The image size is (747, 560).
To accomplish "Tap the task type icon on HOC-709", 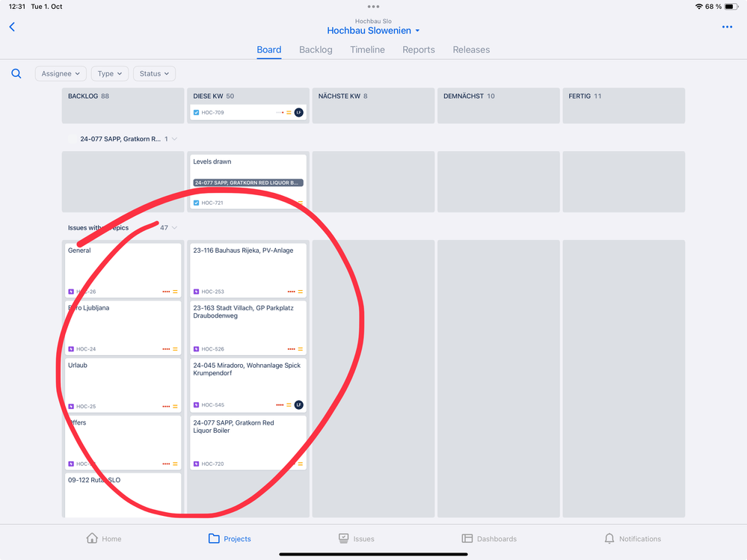I will (x=196, y=112).
